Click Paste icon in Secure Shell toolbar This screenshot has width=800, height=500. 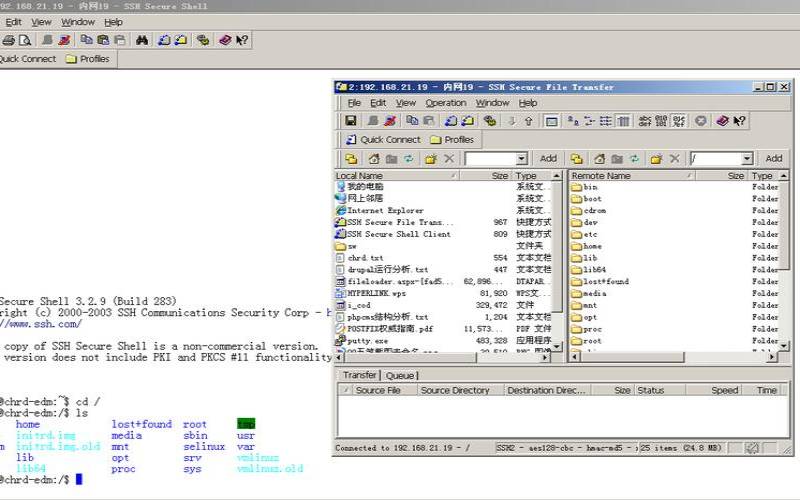click(104, 40)
